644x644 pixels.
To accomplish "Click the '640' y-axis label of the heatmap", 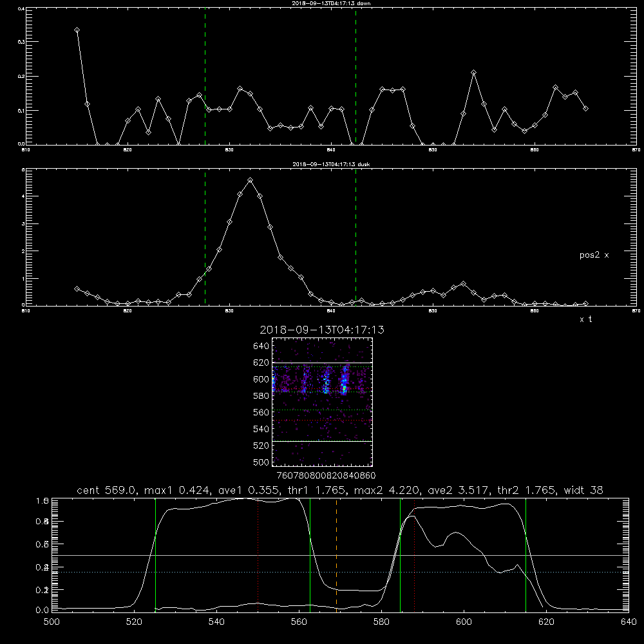I will [261, 346].
